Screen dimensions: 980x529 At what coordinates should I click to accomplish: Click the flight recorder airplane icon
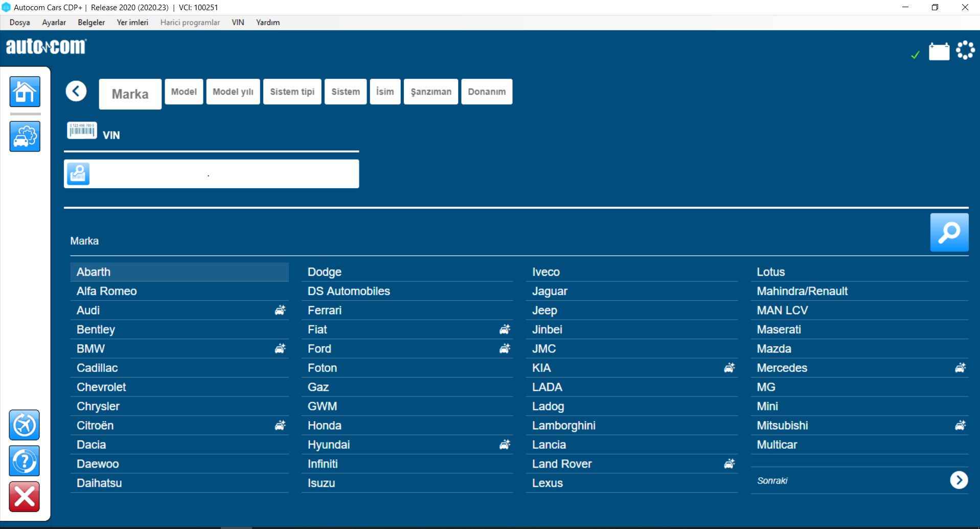click(x=24, y=425)
